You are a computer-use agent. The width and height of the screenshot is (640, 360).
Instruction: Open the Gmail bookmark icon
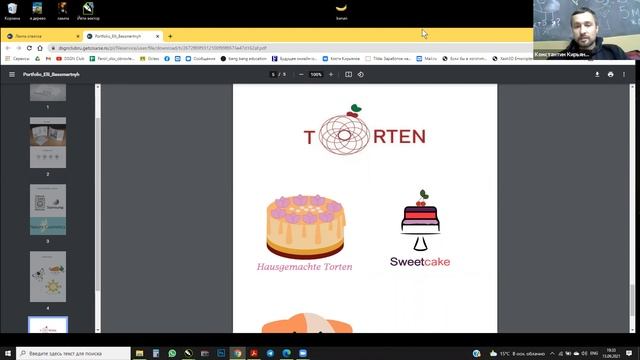point(48,59)
